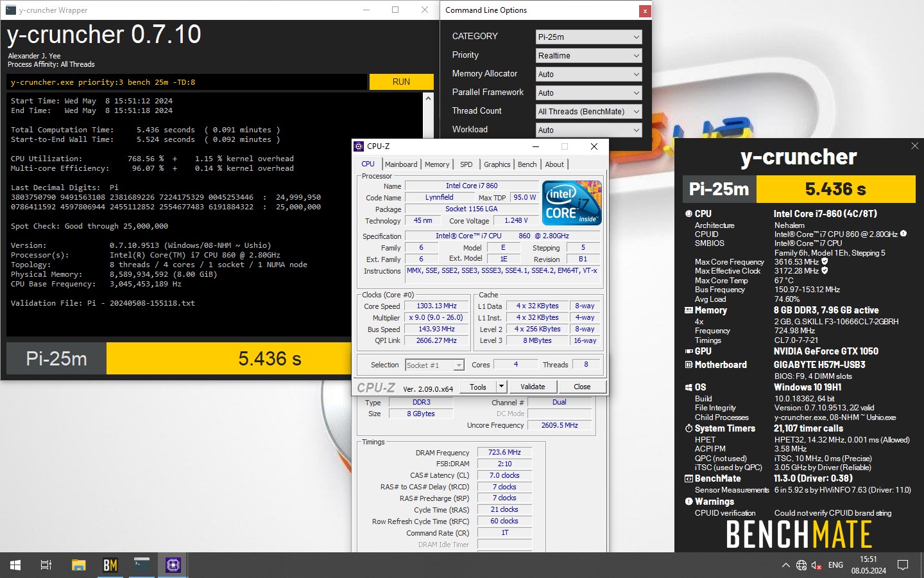This screenshot has width=924, height=578.
Task: Click the Motherboard section icon in BenchMate
Action: pyautogui.click(x=689, y=365)
